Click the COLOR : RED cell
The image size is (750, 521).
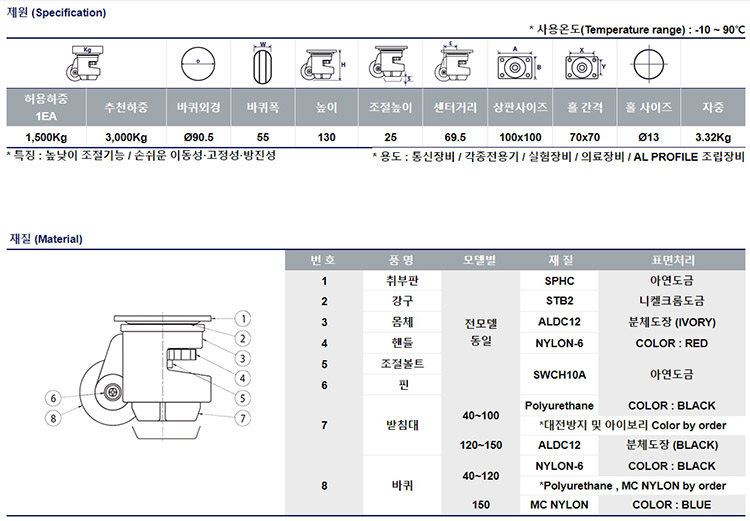672,343
